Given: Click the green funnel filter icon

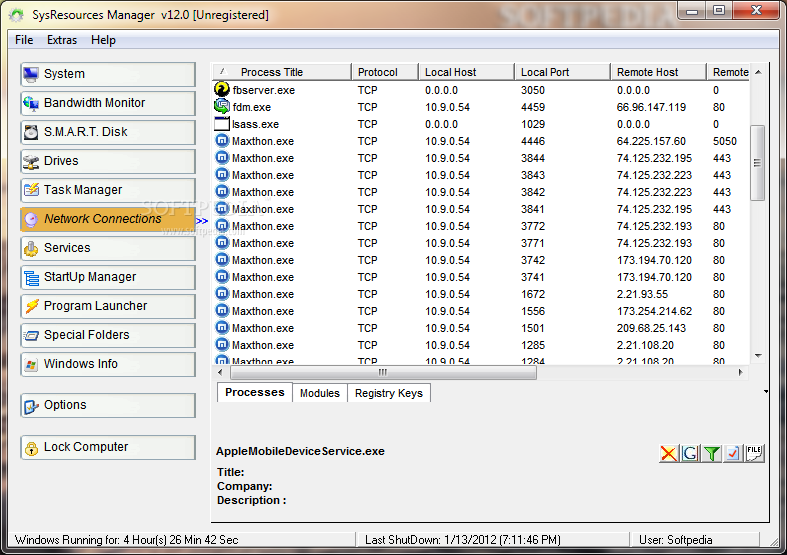Looking at the screenshot, I should pyautogui.click(x=712, y=453).
